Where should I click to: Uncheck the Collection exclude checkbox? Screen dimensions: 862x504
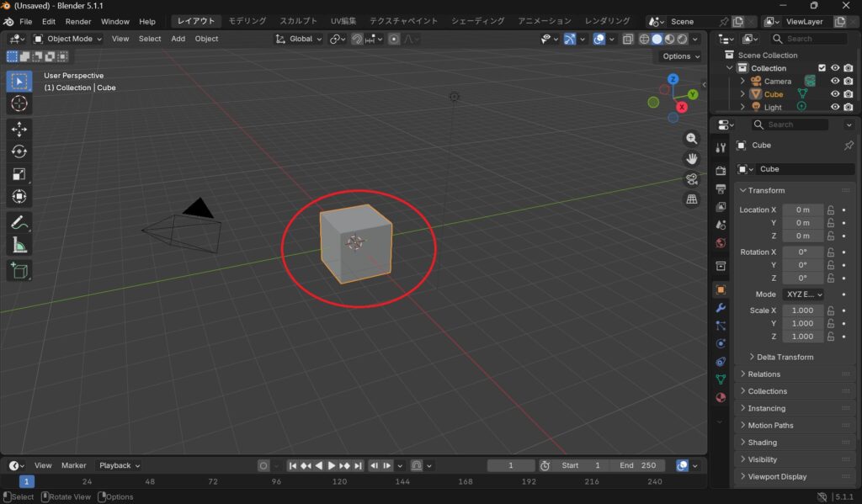point(822,68)
